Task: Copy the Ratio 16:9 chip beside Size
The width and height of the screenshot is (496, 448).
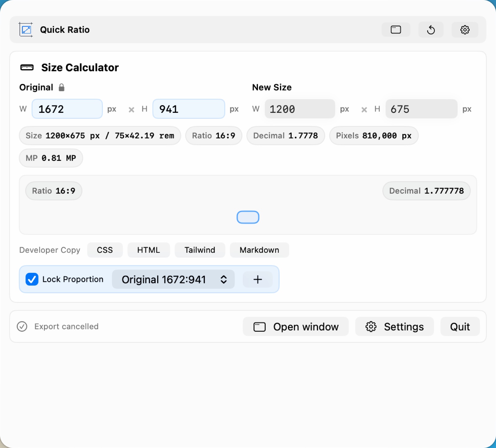Action: (x=214, y=135)
